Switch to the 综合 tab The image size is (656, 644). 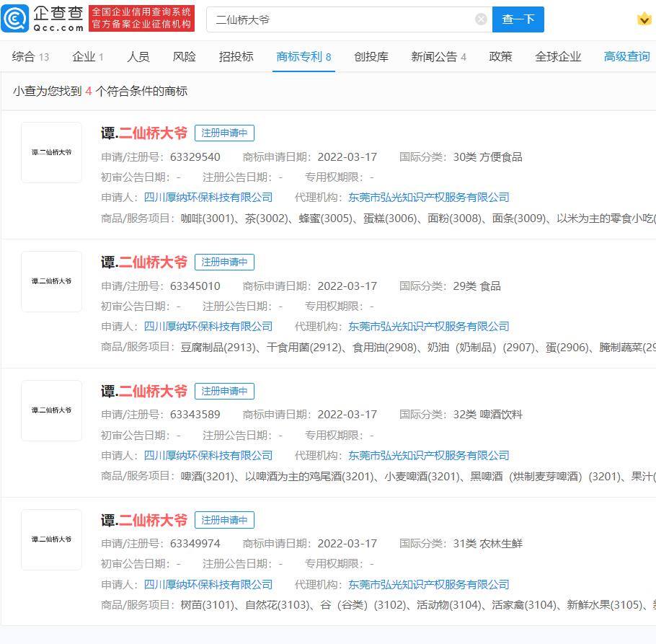click(30, 56)
